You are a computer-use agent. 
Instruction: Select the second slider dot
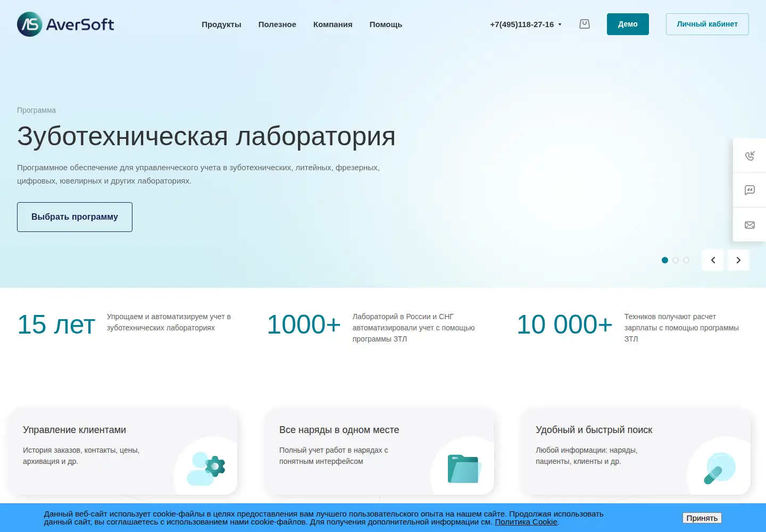[x=676, y=260]
